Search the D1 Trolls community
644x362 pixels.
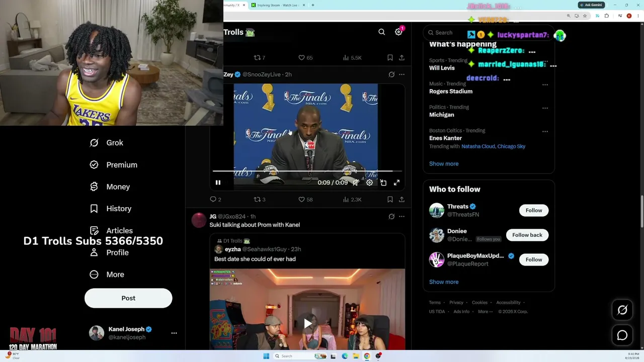tap(382, 32)
